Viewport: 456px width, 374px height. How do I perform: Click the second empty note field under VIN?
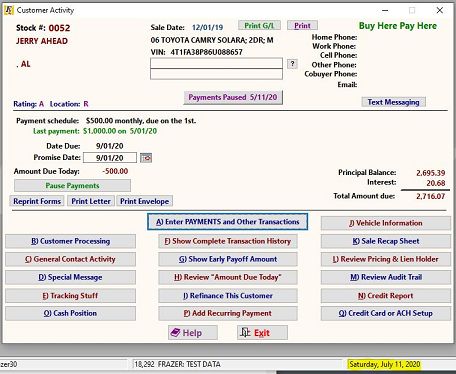[216, 74]
